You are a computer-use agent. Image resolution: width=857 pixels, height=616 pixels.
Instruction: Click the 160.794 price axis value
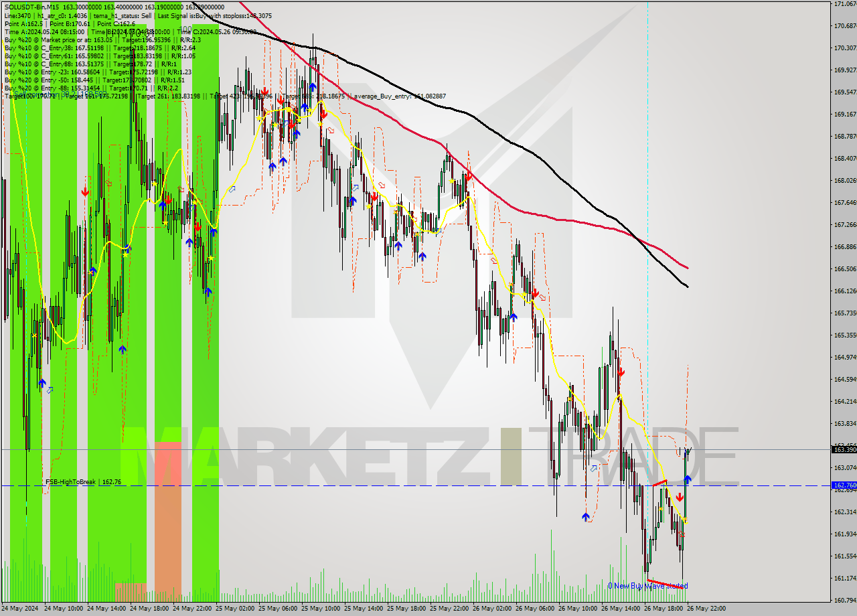click(846, 601)
